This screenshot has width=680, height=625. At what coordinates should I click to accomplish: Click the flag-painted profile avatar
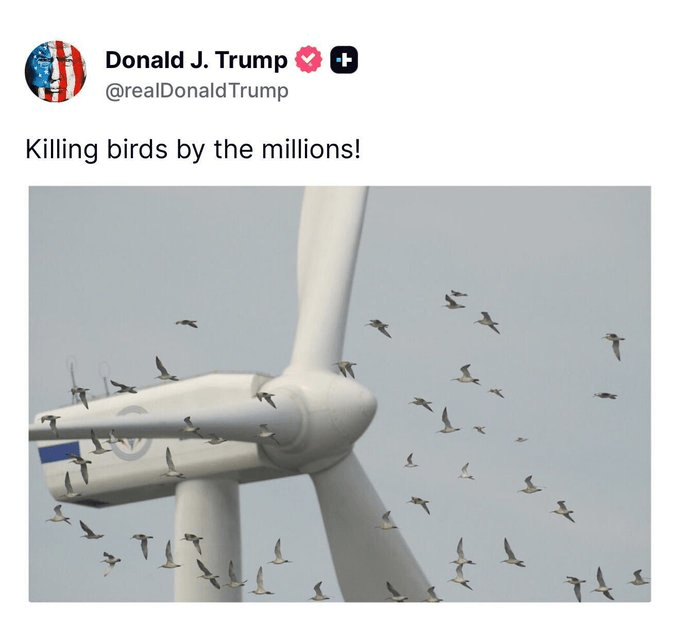[56, 71]
